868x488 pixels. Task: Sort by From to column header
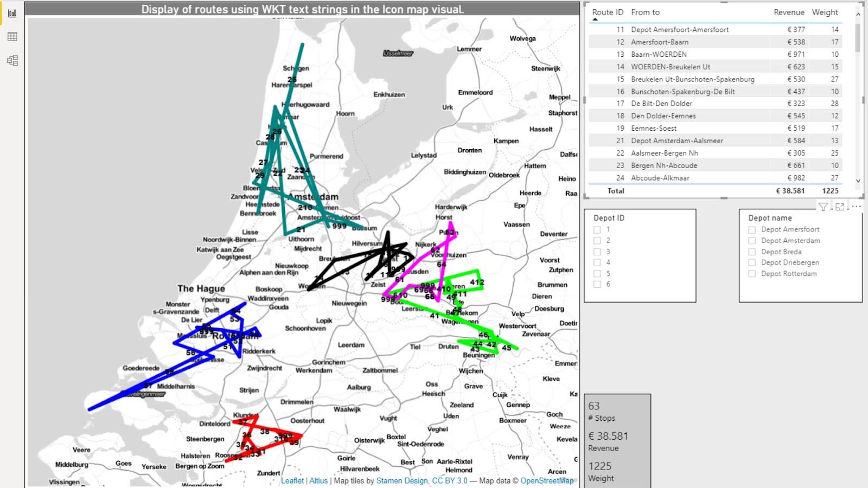(645, 12)
